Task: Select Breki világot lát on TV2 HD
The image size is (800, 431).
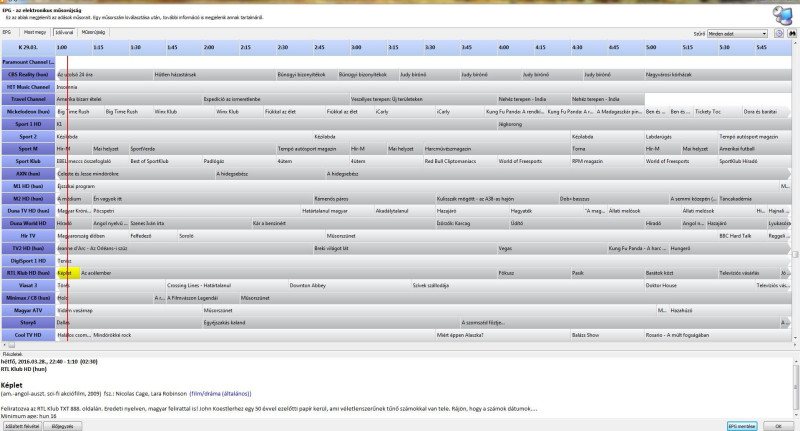Action: (x=406, y=248)
